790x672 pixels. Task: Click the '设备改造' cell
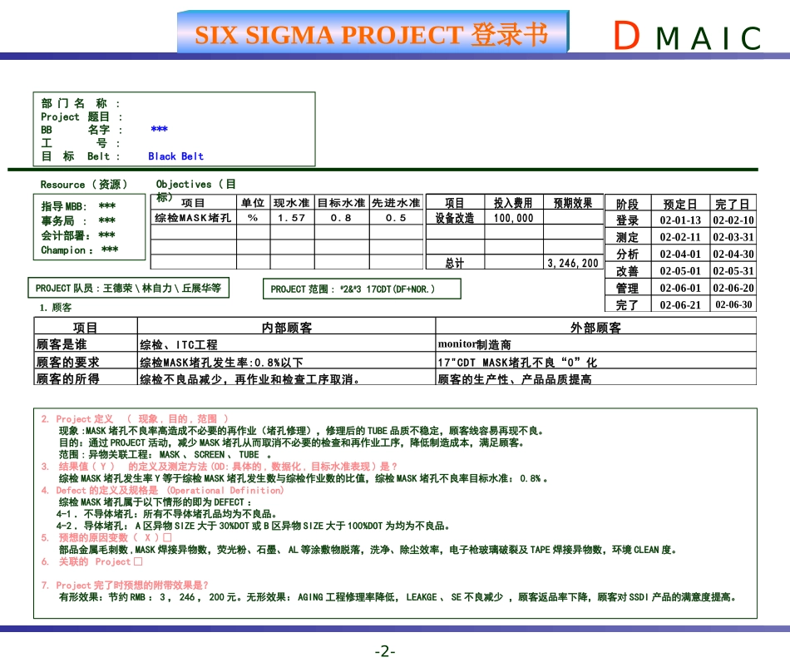tap(455, 218)
